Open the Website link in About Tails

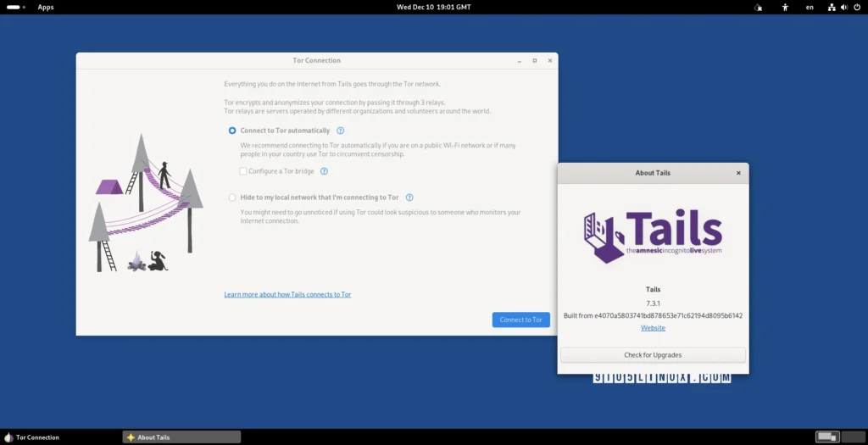(x=653, y=328)
